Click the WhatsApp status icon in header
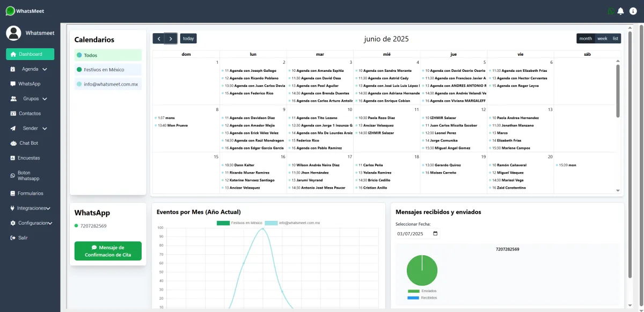The height and width of the screenshot is (312, 644). 611,11
